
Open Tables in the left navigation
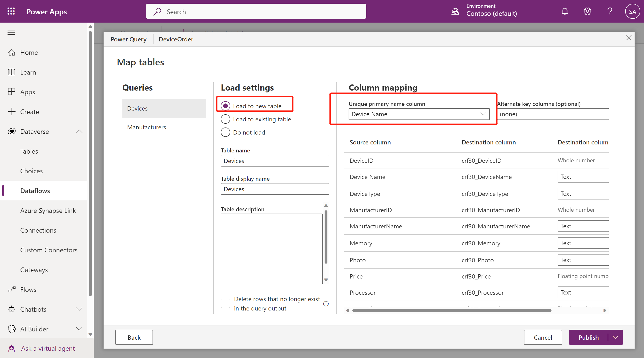pos(29,151)
